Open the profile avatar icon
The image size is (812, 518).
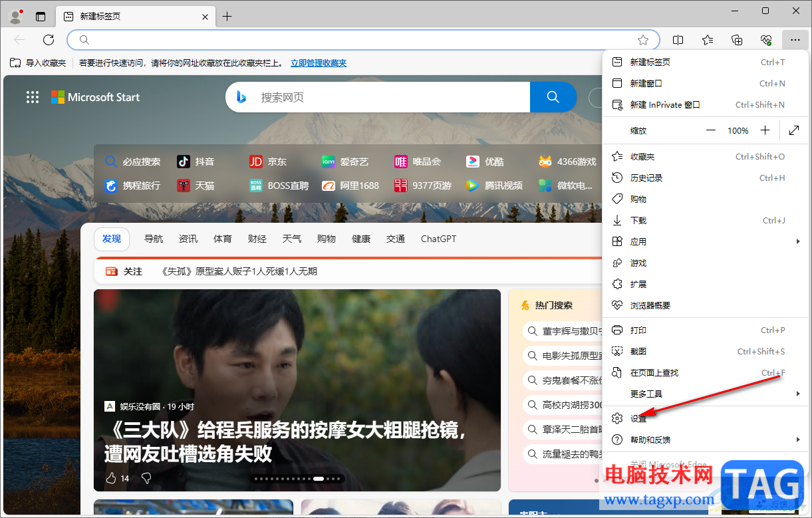click(x=16, y=16)
